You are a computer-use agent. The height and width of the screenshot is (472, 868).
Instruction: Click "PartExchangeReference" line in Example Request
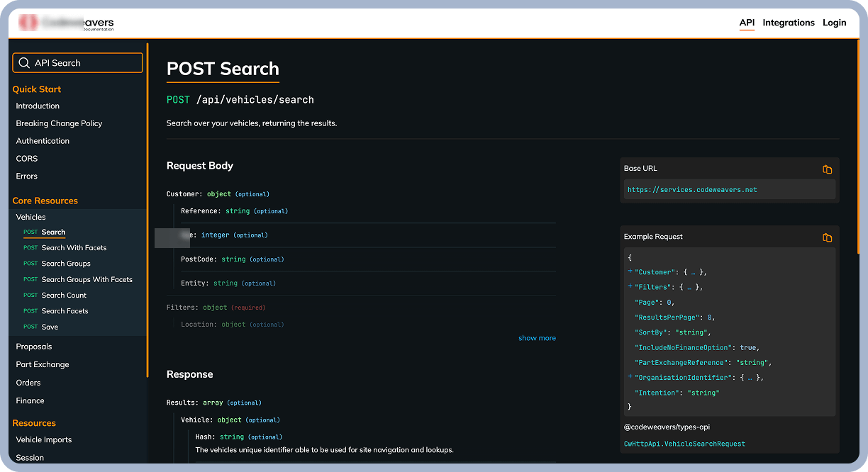(x=703, y=363)
